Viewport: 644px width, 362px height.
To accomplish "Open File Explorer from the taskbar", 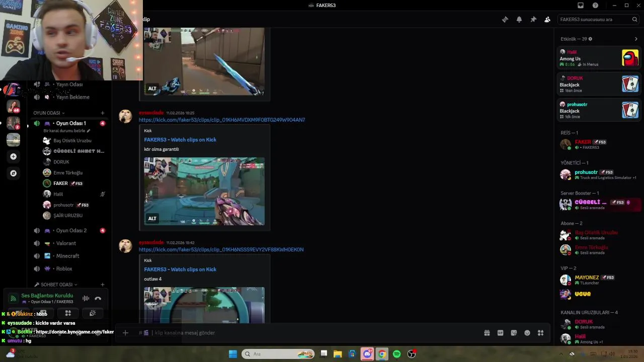I will pos(338,354).
